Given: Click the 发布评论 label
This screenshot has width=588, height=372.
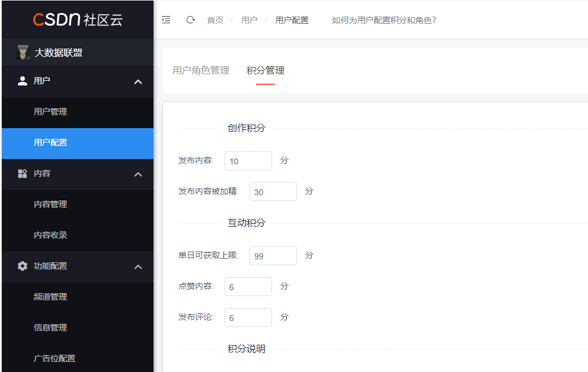Looking at the screenshot, I should (196, 317).
